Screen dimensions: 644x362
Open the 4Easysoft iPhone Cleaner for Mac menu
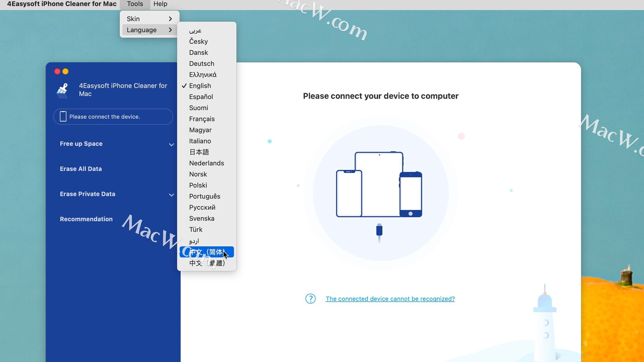pos(62,4)
